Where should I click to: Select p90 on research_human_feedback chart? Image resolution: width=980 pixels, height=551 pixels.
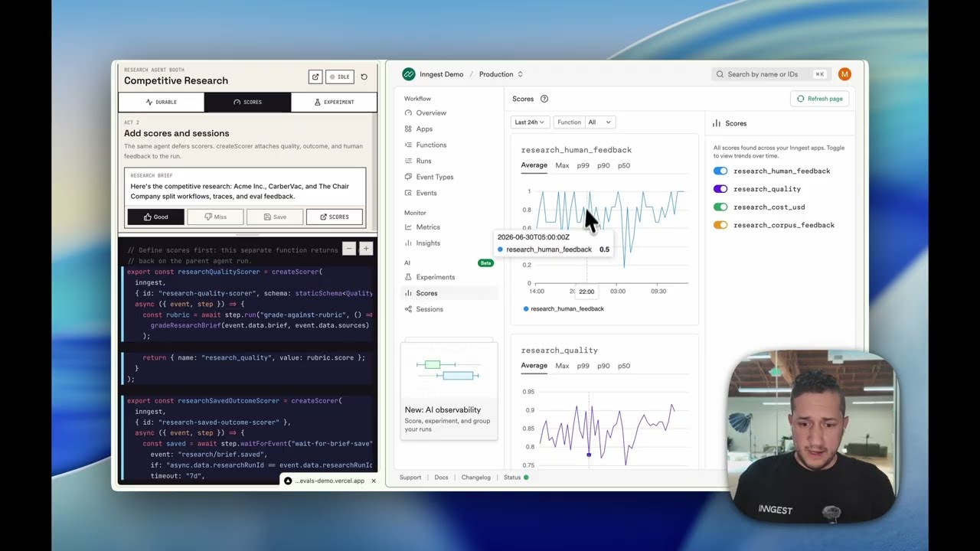(603, 165)
